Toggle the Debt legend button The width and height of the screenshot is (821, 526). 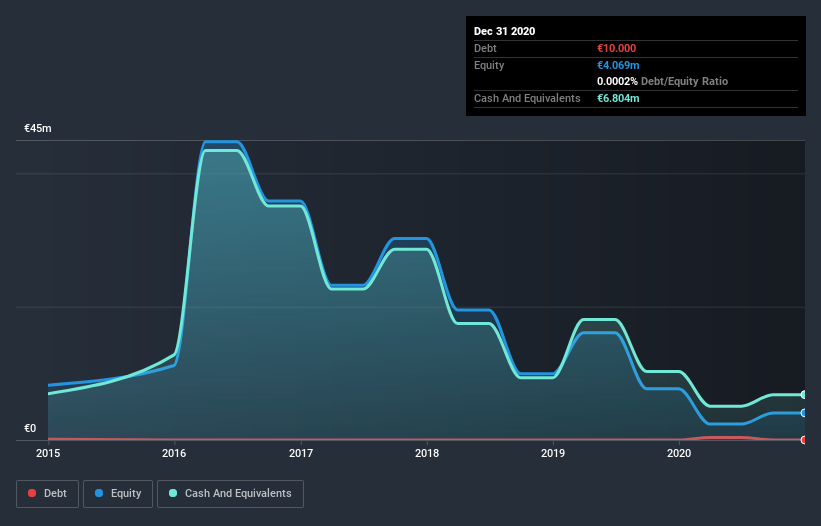pyautogui.click(x=47, y=494)
